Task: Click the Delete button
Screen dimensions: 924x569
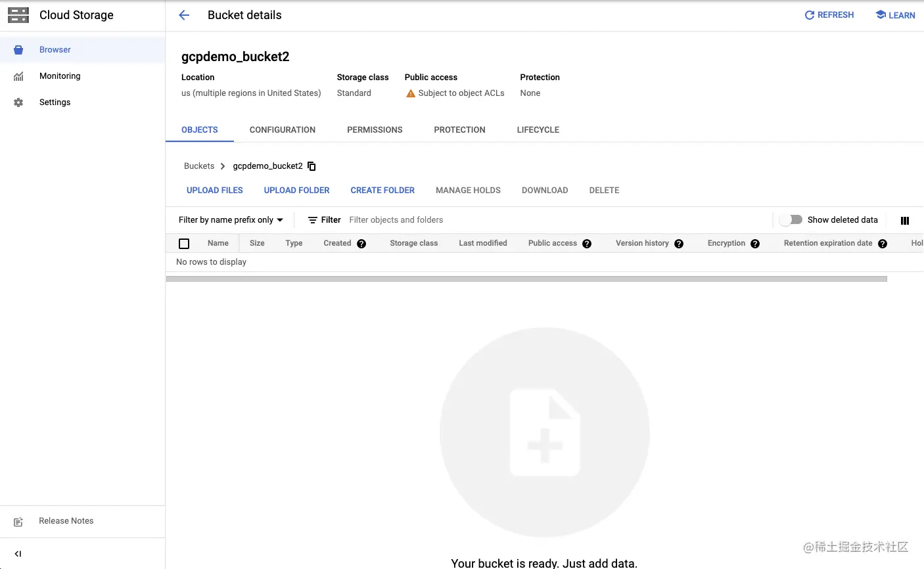Action: [x=604, y=191]
